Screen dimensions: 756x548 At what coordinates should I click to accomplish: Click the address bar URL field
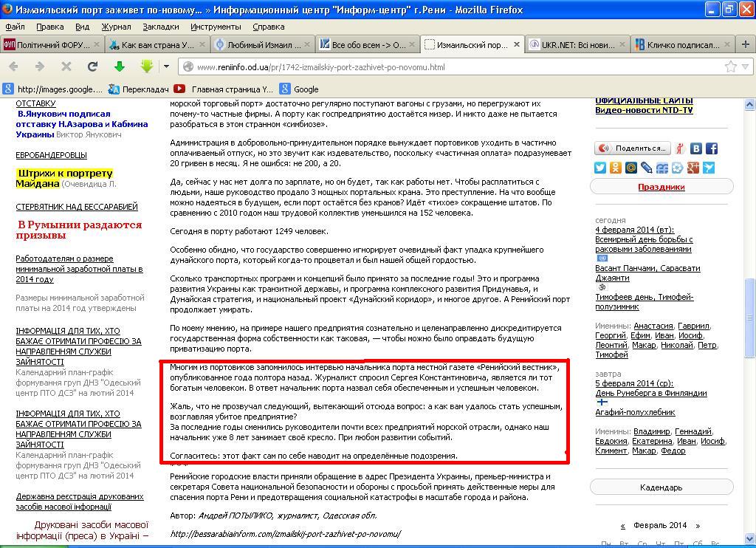[x=453, y=67]
